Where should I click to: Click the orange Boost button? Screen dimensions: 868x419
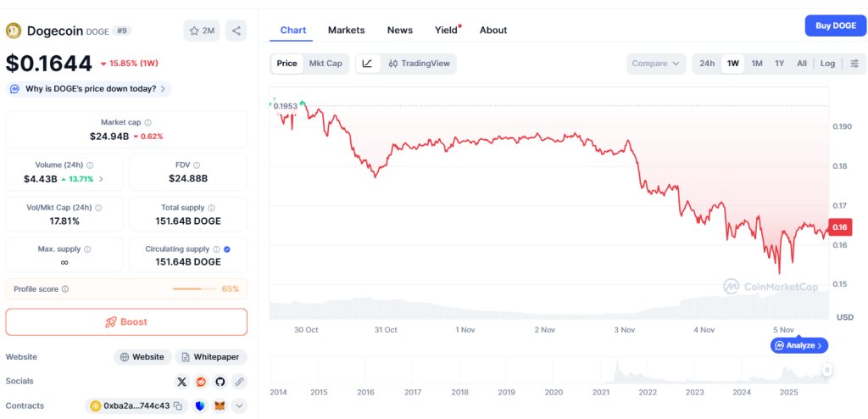point(126,322)
